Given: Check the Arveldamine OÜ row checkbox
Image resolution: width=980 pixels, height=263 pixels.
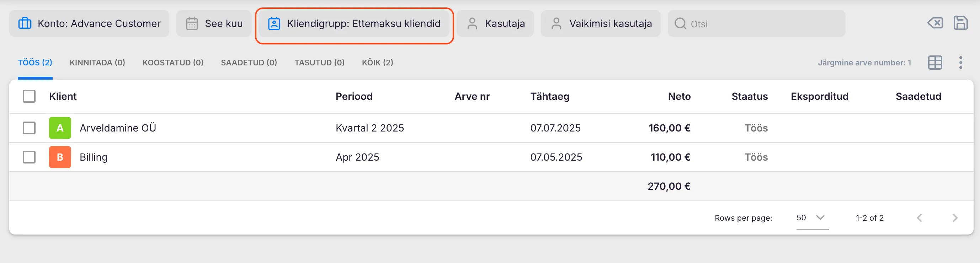Looking at the screenshot, I should click(x=29, y=128).
